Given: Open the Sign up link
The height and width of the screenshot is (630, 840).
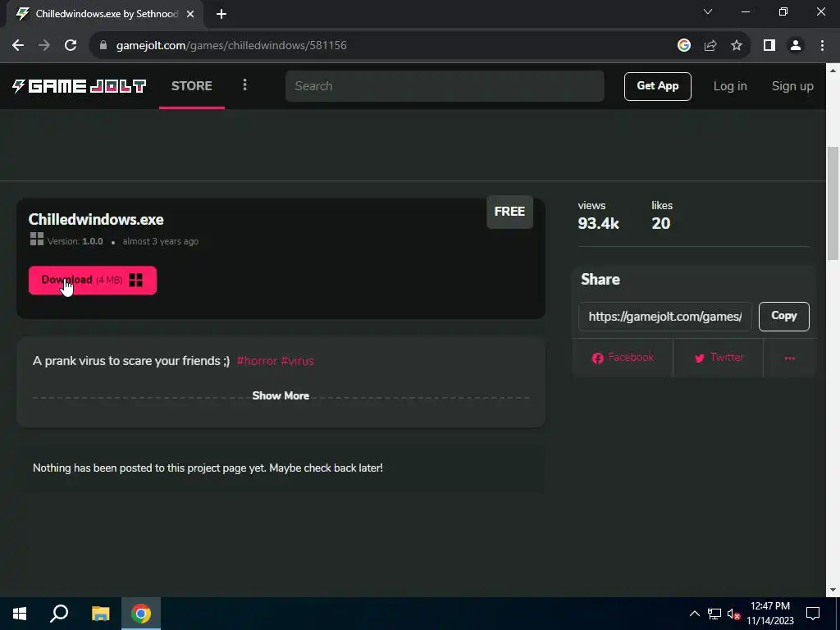Looking at the screenshot, I should tap(792, 86).
